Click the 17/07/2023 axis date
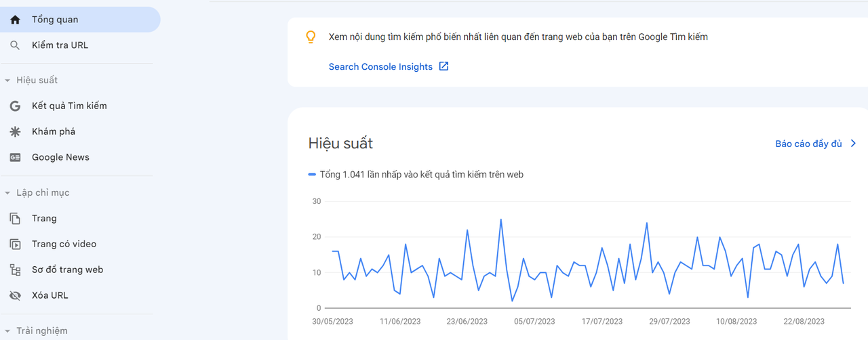This screenshot has width=868, height=340. [601, 322]
